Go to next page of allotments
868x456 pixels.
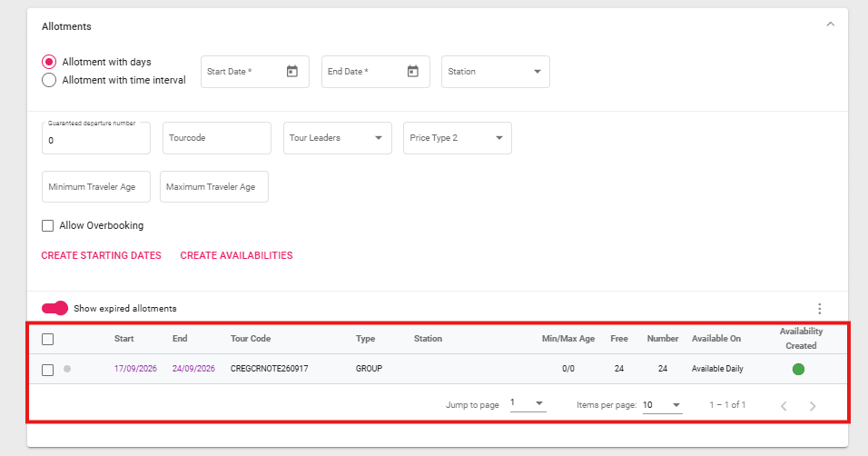(x=813, y=405)
